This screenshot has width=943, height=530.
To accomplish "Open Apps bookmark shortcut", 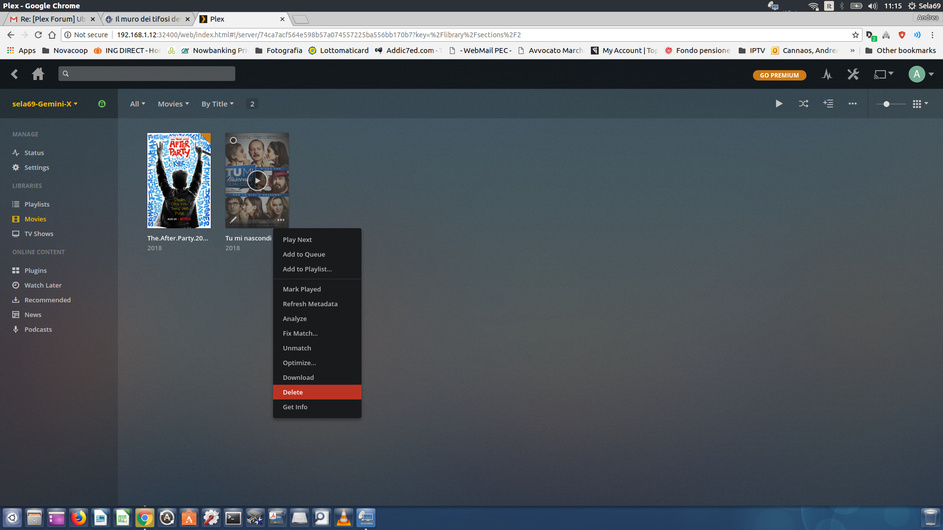I will pos(21,51).
